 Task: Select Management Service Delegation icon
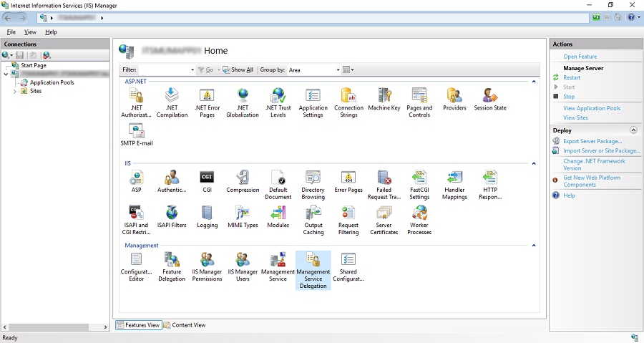(x=313, y=270)
